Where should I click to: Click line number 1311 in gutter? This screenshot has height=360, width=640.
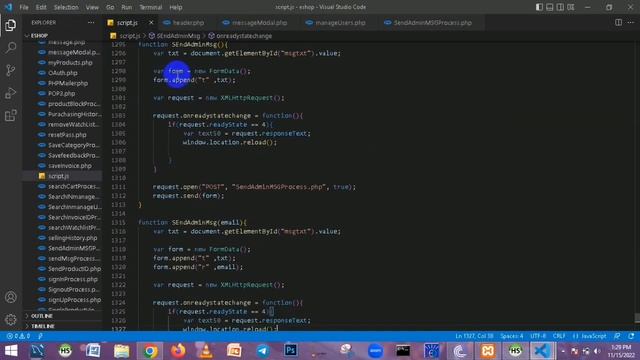[x=118, y=187]
